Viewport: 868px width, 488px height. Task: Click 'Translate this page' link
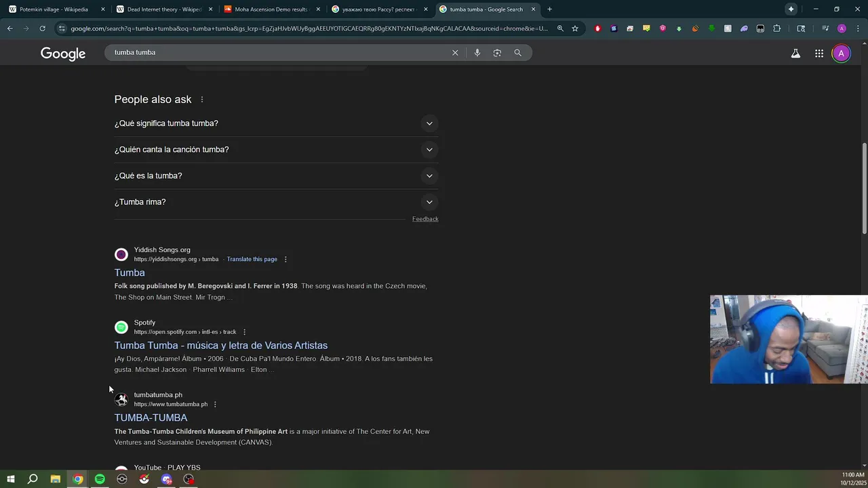[252, 259]
